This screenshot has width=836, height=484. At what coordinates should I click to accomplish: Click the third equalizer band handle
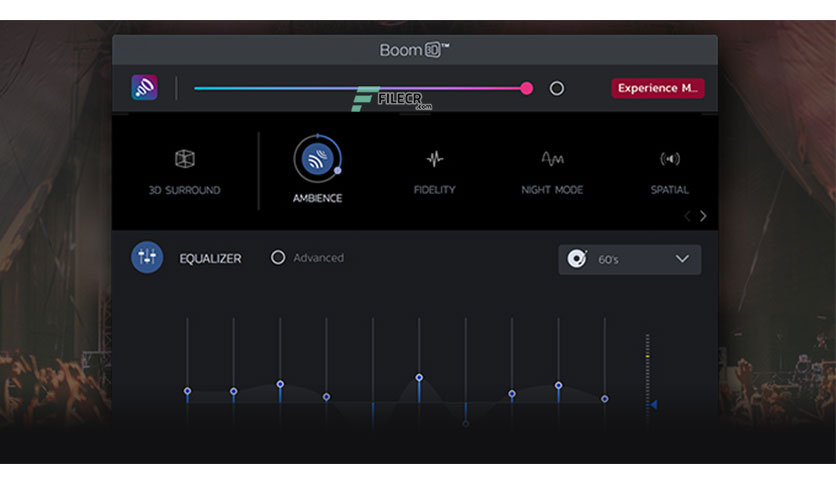point(280,384)
